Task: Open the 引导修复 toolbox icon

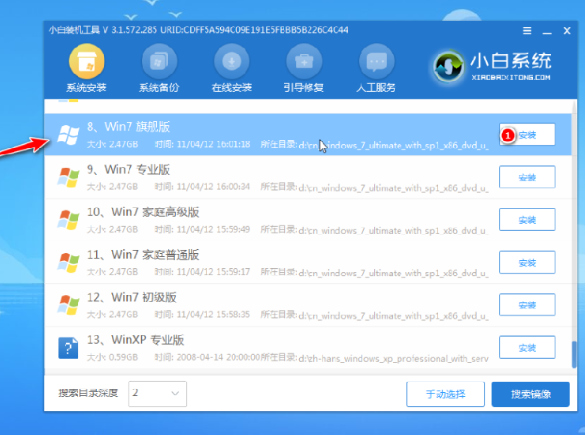Action: click(304, 61)
